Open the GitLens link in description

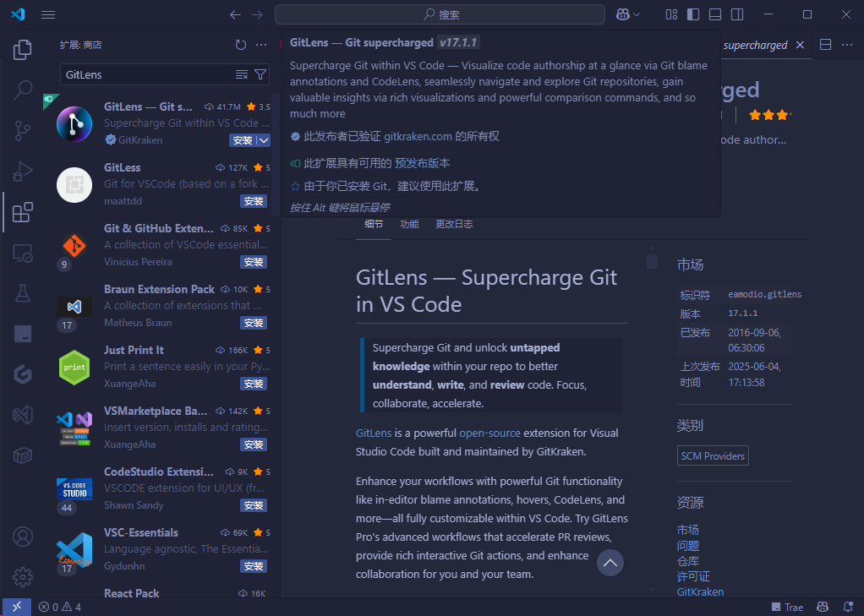[374, 433]
